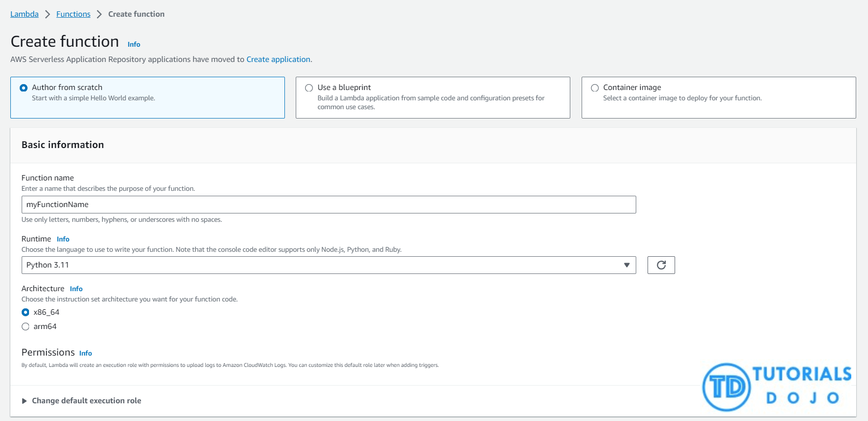Navigate to Functions breadcrumb link
This screenshot has height=421, width=868.
pyautogui.click(x=73, y=14)
